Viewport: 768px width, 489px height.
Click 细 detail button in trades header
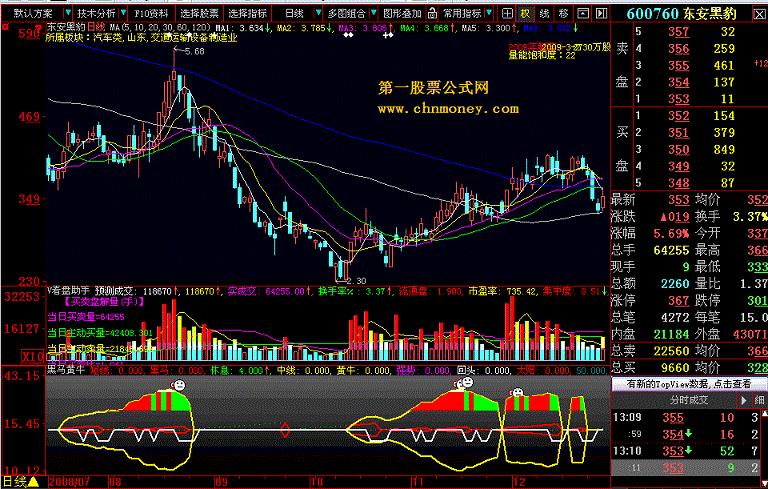(759, 400)
